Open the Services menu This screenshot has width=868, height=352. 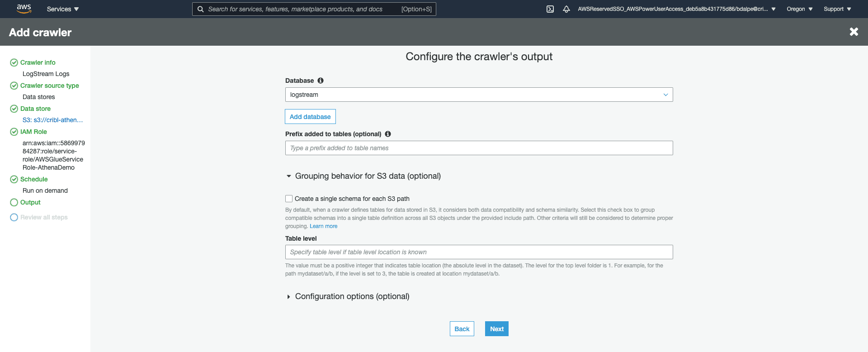[x=62, y=9]
